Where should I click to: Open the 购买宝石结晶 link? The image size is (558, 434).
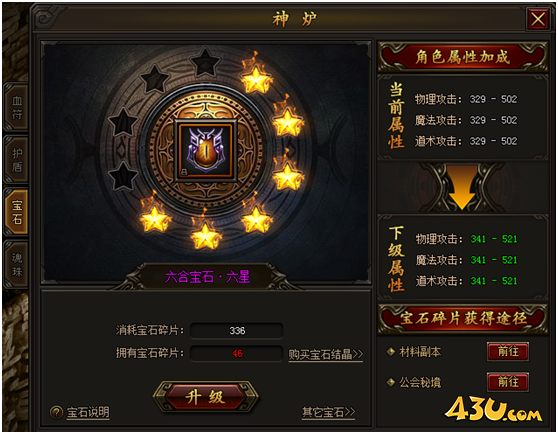(326, 354)
